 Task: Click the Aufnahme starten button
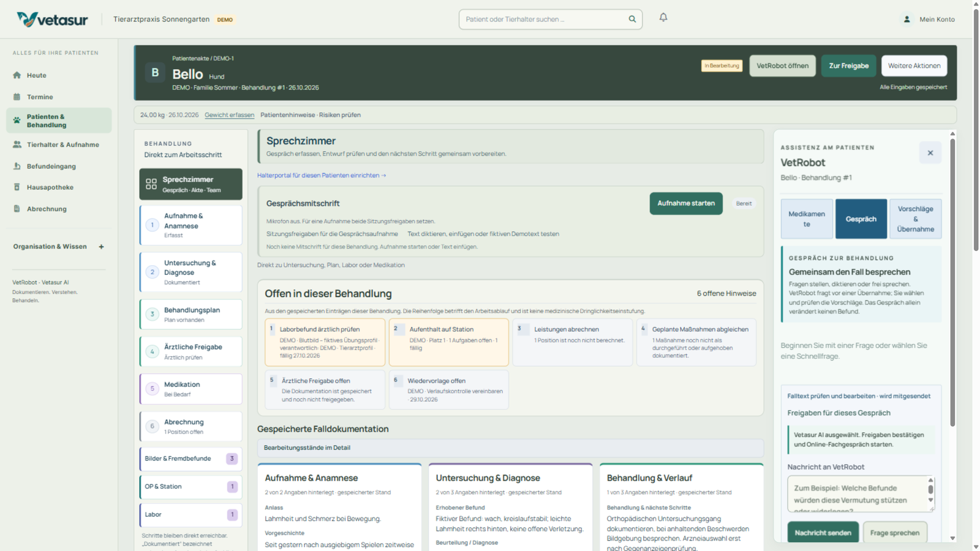pyautogui.click(x=686, y=203)
